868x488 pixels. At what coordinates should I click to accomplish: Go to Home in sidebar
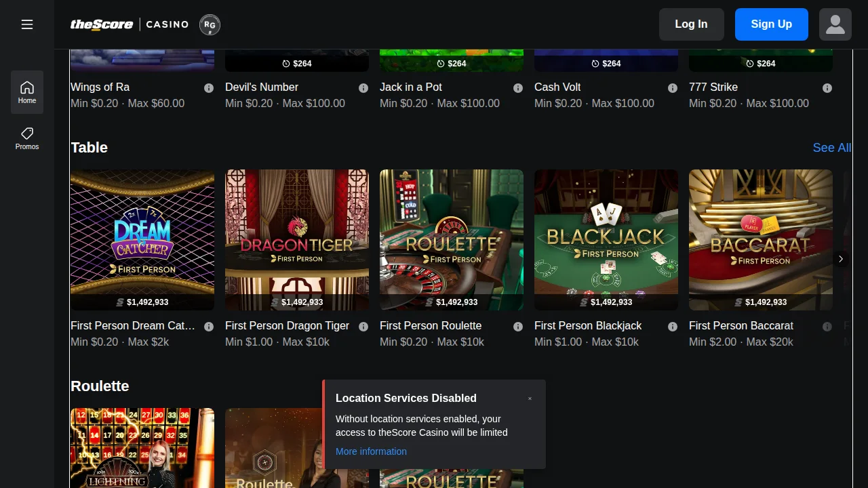[27, 92]
